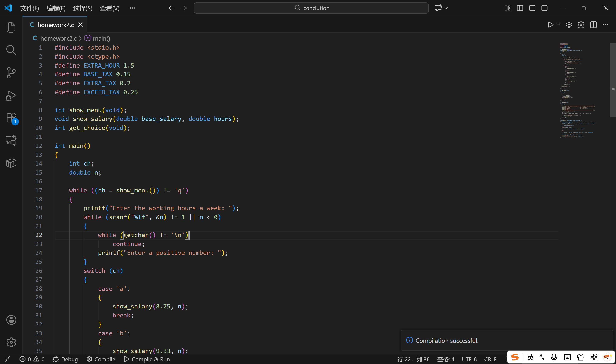This screenshot has height=364, width=616.
Task: Click the compile gear icon in editor toolbar
Action: [x=569, y=25]
